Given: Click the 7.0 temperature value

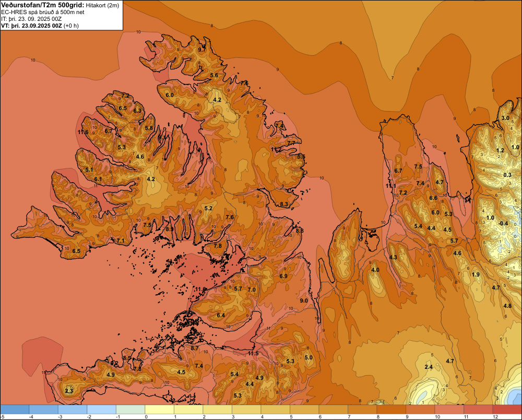Looking at the screenshot, I should tap(252, 290).
